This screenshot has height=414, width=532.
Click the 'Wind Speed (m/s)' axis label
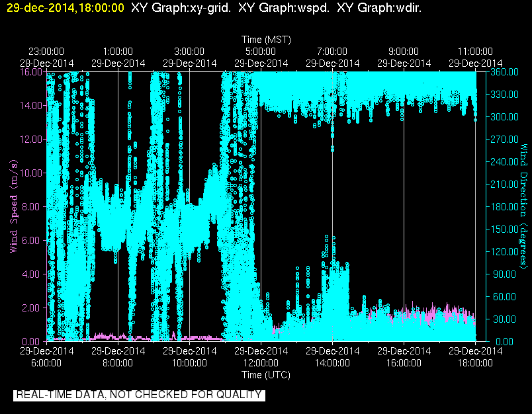pos(13,206)
